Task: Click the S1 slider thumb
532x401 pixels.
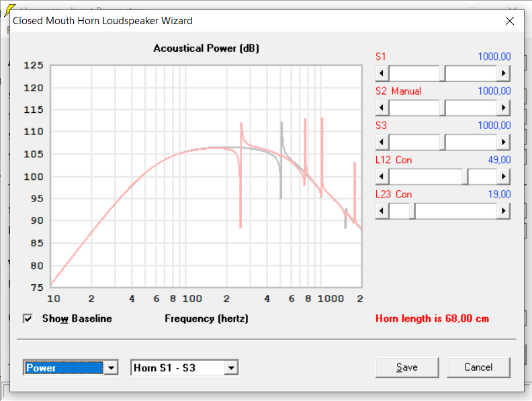Action: tap(443, 73)
